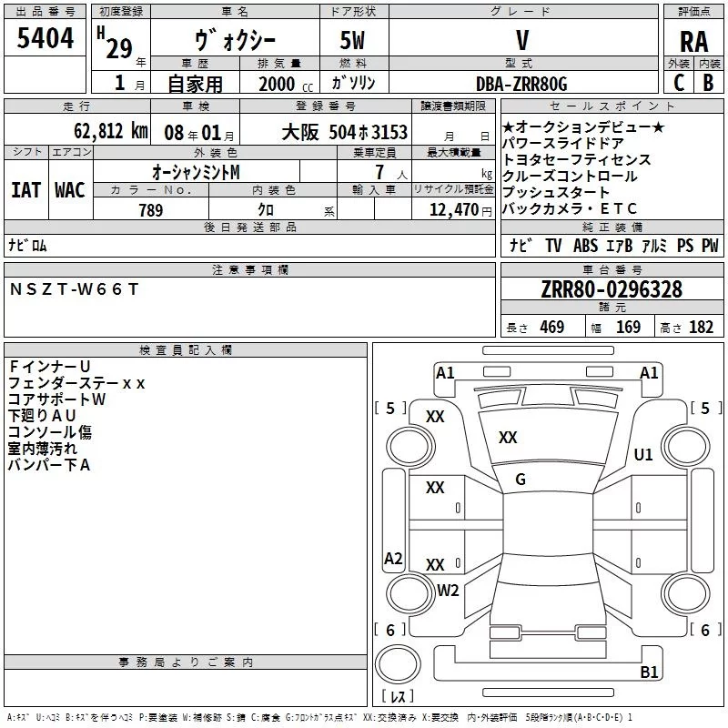
Task: Select inspector note フェンダーステーxx
Action: coord(76,383)
